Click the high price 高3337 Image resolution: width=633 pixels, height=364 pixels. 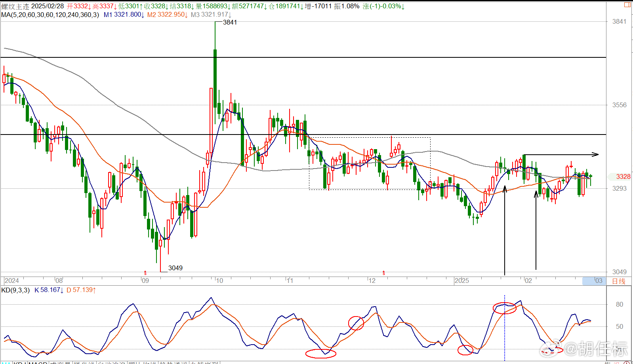[x=105, y=6]
